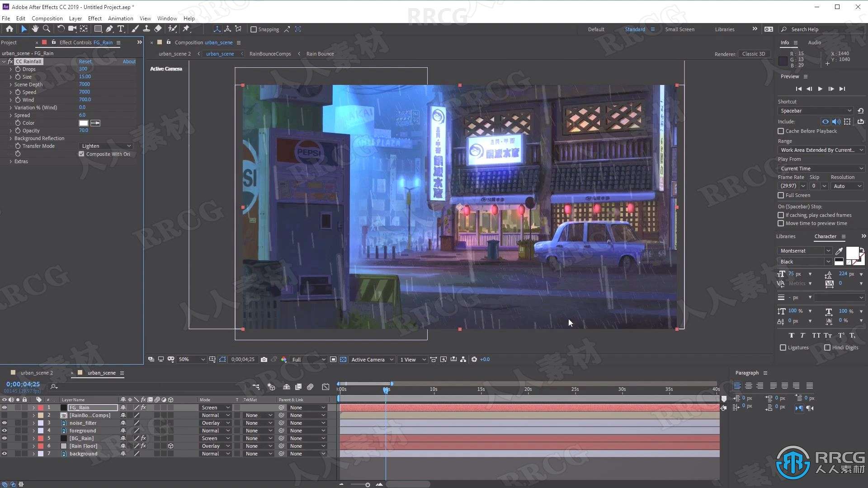
Task: Go to Rain Bounce in breadcrumb
Action: 320,54
